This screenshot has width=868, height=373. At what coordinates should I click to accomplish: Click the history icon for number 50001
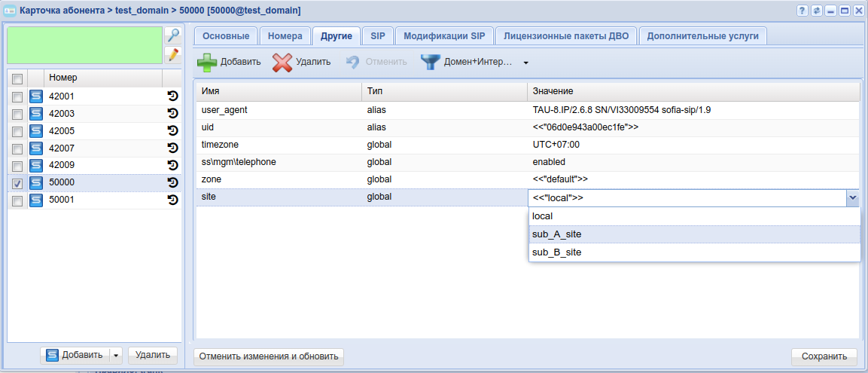[172, 200]
